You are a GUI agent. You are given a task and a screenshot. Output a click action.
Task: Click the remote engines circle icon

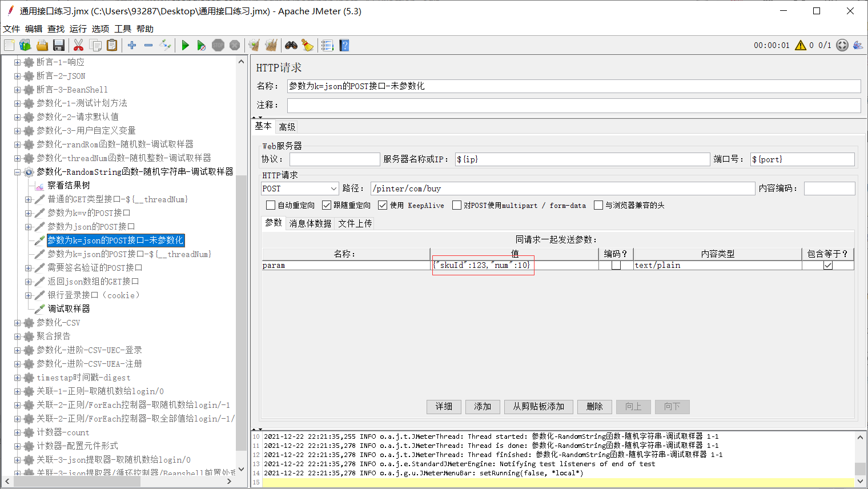tap(842, 45)
